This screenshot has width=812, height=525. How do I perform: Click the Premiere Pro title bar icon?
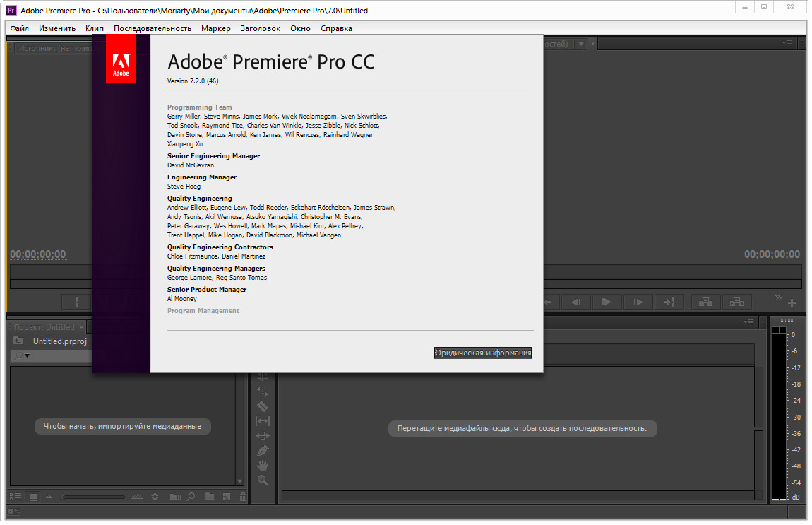[x=11, y=11]
